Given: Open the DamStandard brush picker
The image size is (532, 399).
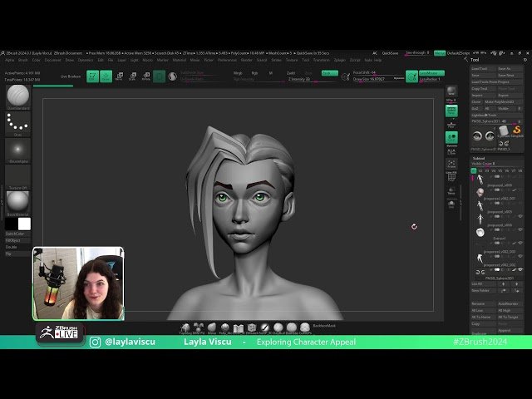Looking at the screenshot, I should (18, 95).
